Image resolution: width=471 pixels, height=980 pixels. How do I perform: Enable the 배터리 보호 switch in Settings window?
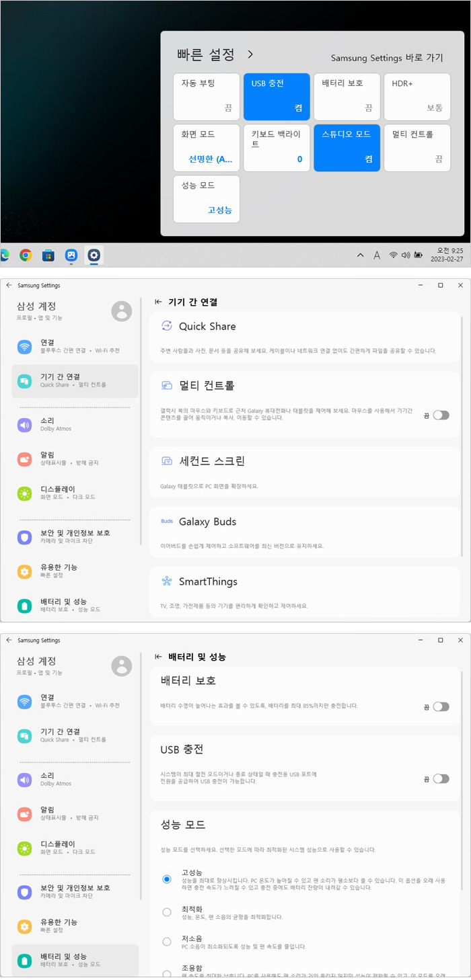point(441,706)
